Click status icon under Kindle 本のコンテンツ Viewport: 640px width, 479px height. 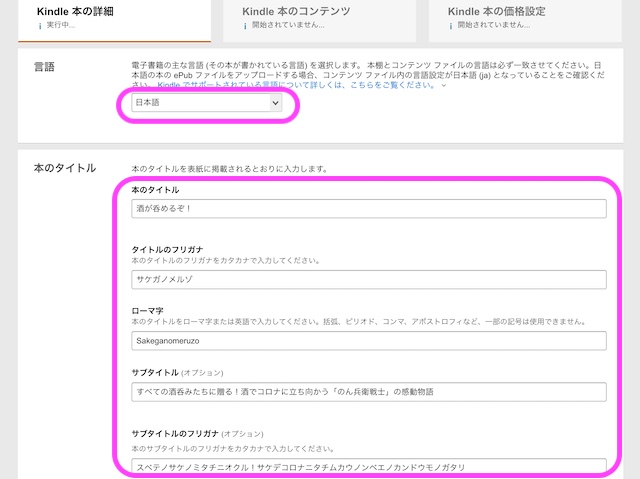point(246,25)
